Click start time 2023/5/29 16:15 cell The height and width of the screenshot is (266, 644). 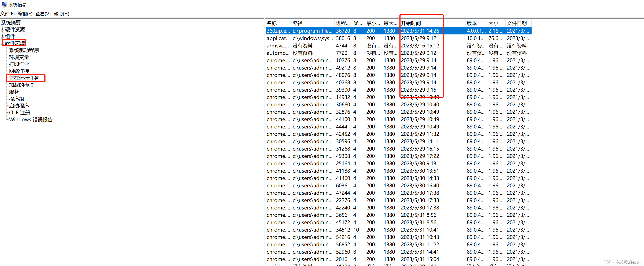(x=420, y=149)
